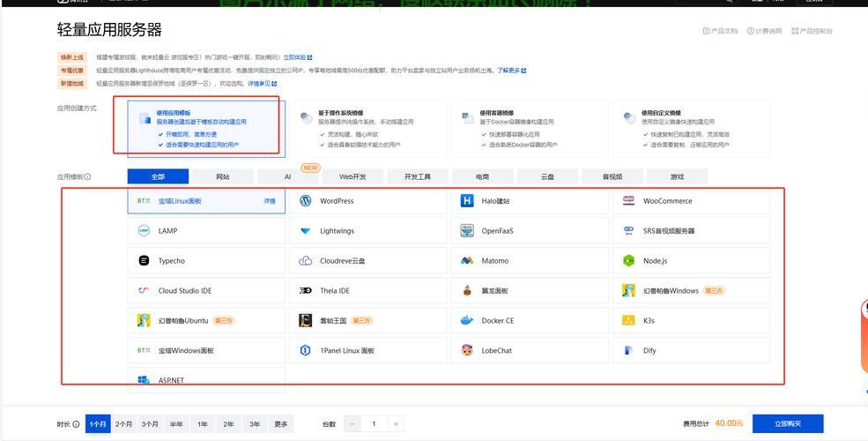The width and height of the screenshot is (868, 441).
Task: Choose the 3年 duration option
Action: tap(255, 424)
